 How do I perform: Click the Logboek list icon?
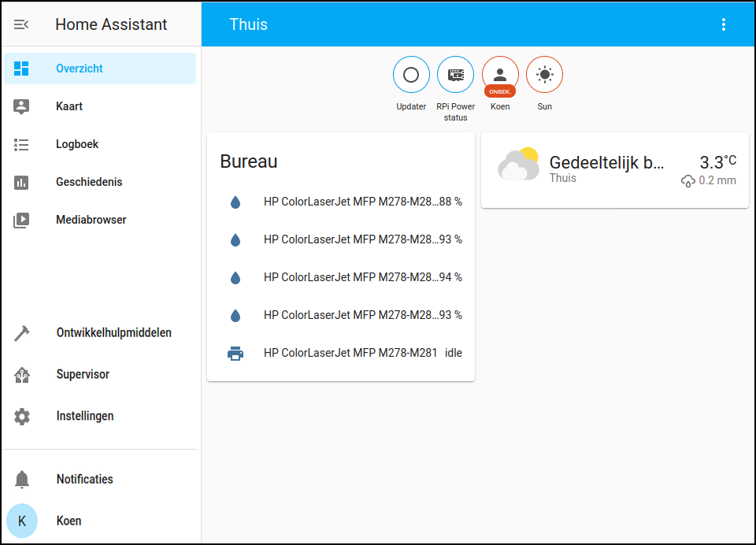(21, 145)
